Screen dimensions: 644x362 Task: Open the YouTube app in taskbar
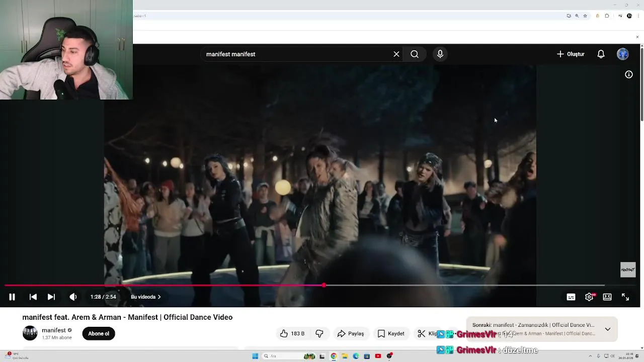click(378, 356)
